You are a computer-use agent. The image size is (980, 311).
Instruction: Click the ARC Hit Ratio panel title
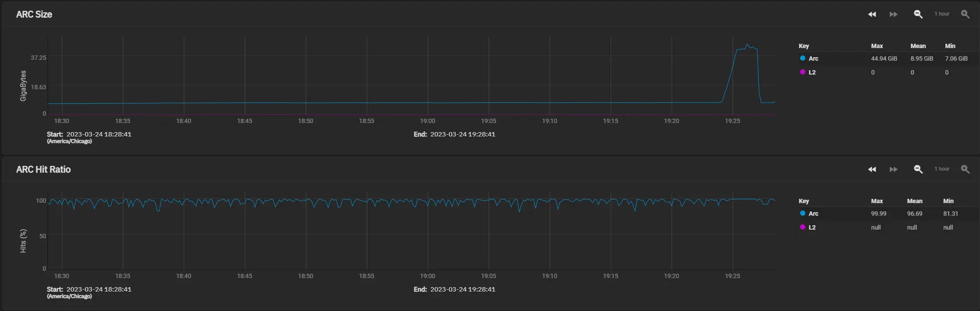43,169
